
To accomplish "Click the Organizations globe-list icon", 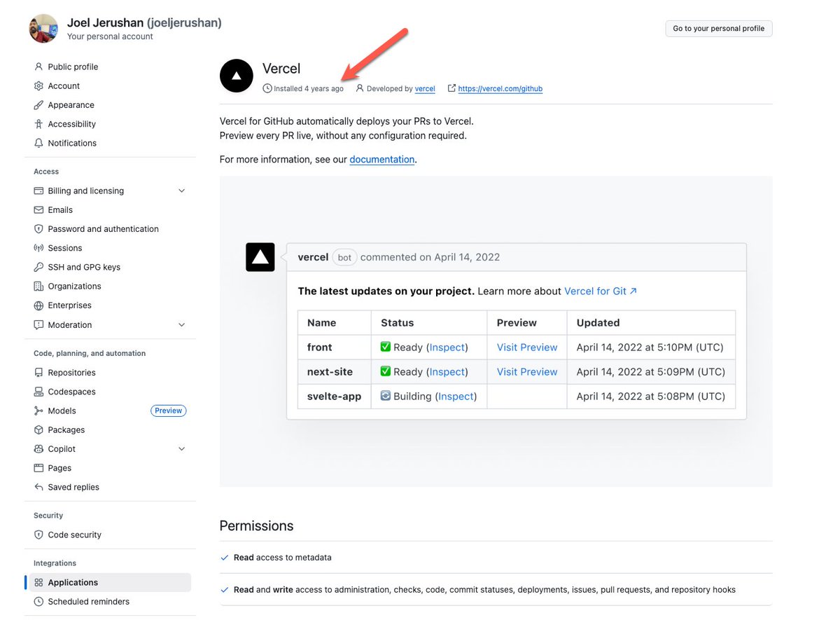I will [38, 286].
